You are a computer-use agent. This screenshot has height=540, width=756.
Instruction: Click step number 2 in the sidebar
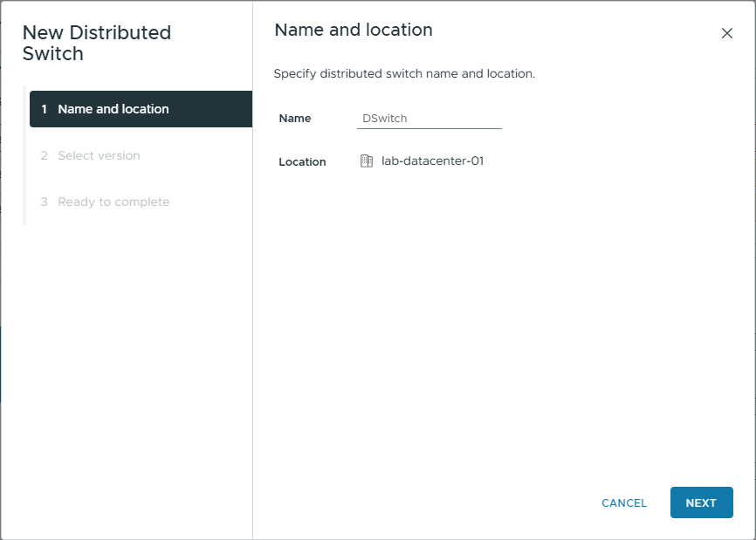44,155
